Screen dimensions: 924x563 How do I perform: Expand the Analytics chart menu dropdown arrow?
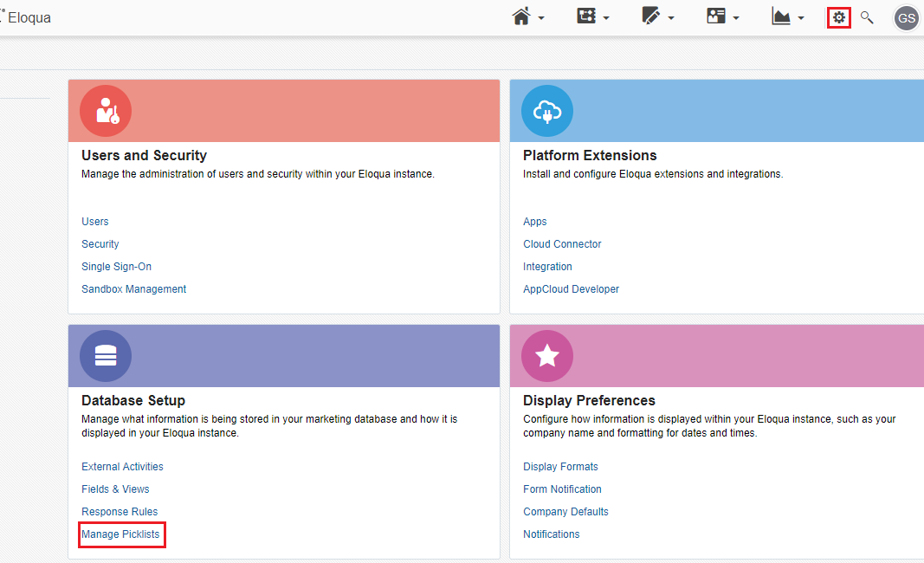800,18
